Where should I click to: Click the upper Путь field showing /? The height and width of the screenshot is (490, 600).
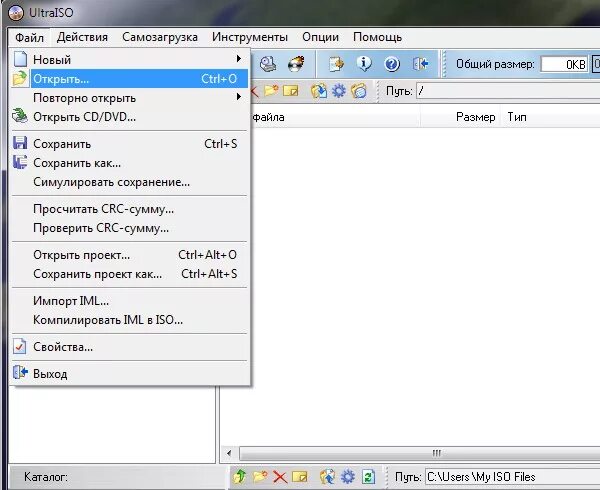[x=508, y=91]
